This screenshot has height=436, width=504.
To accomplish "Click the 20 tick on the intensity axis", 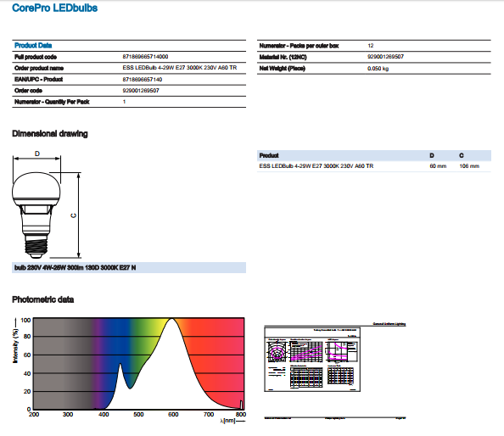I will click(27, 392).
